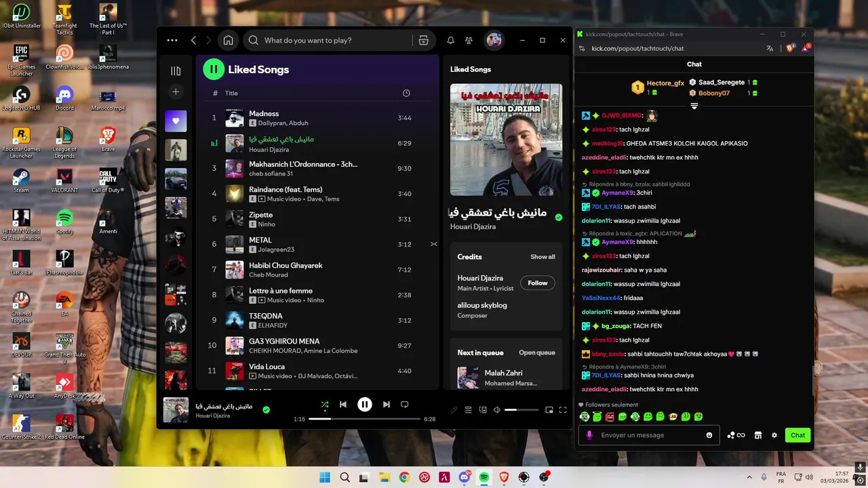Open Windows Start menu
Viewport: 868px width, 488px height.
point(325,478)
